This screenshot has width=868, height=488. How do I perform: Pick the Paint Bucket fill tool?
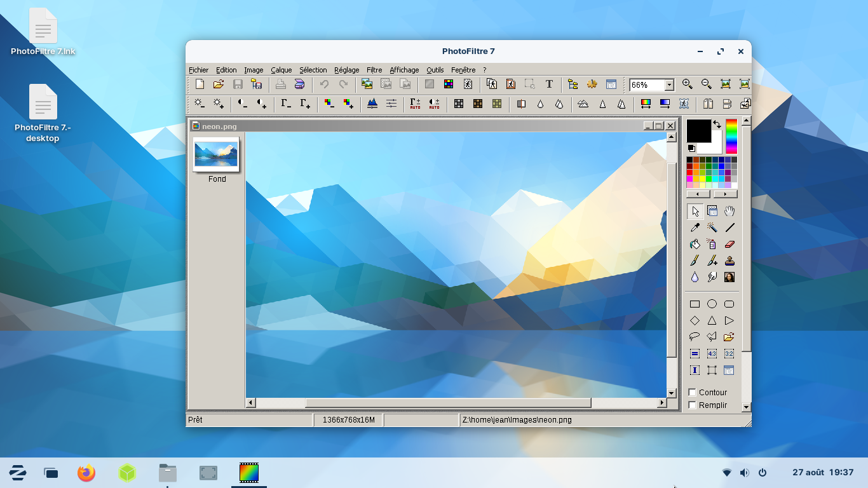tap(695, 244)
